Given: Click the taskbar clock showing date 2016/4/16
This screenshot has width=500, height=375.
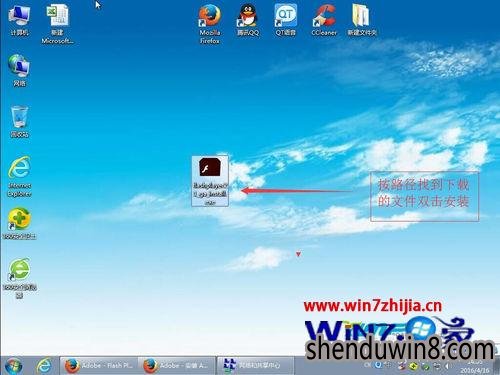Looking at the screenshot, I should 475,366.
